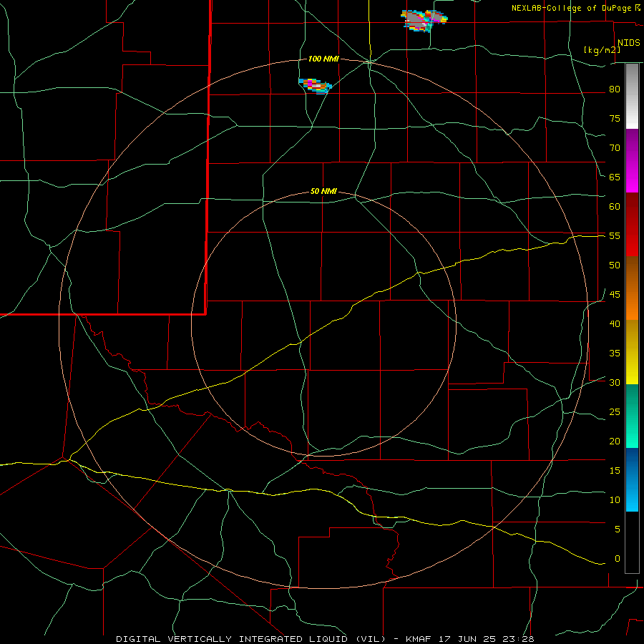Click the 80 value on the color scale
This screenshot has width=644, height=644.
pyautogui.click(x=615, y=89)
